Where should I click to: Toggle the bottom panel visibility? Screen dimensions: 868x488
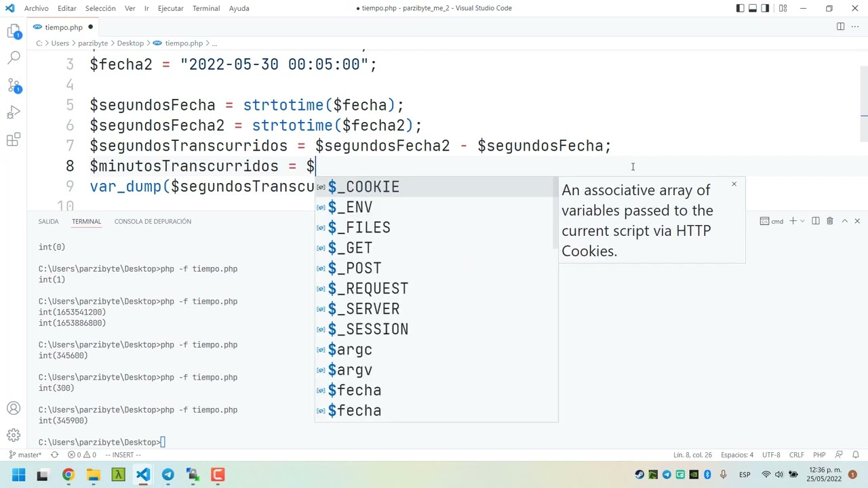753,8
